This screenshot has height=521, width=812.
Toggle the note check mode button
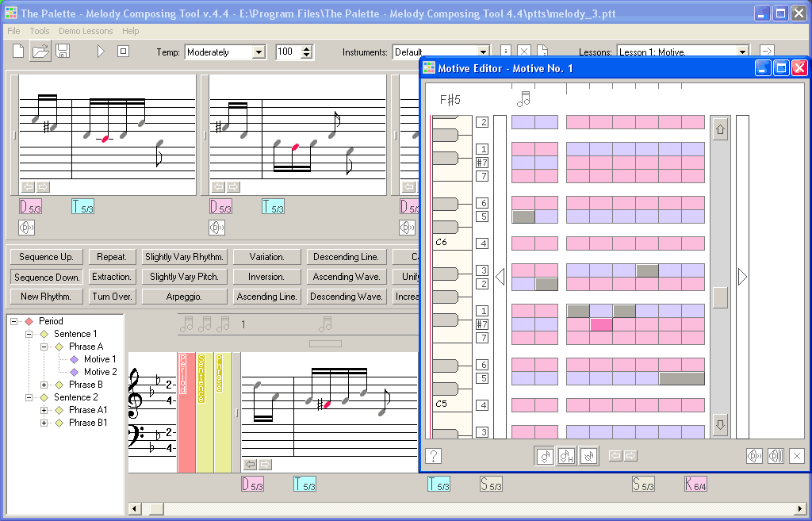coord(544,456)
